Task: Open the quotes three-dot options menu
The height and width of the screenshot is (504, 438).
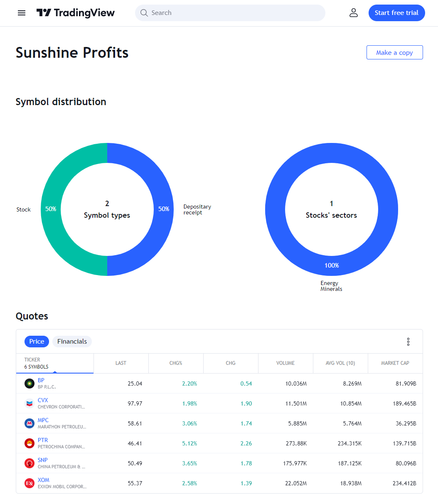Action: [408, 342]
